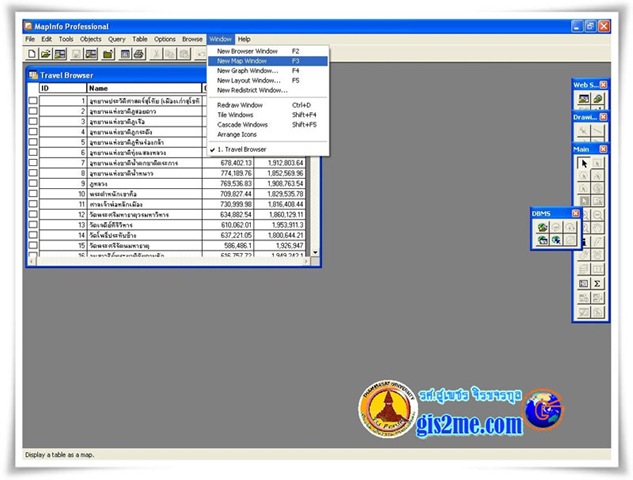Tick the selection box for row ID 9
Screen dimensions: 633x480
(33, 183)
